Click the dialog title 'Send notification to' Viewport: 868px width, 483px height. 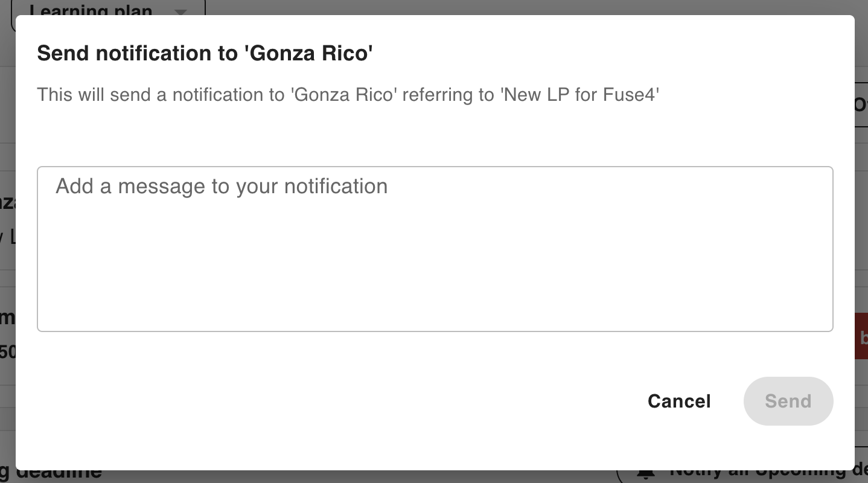tap(139, 53)
